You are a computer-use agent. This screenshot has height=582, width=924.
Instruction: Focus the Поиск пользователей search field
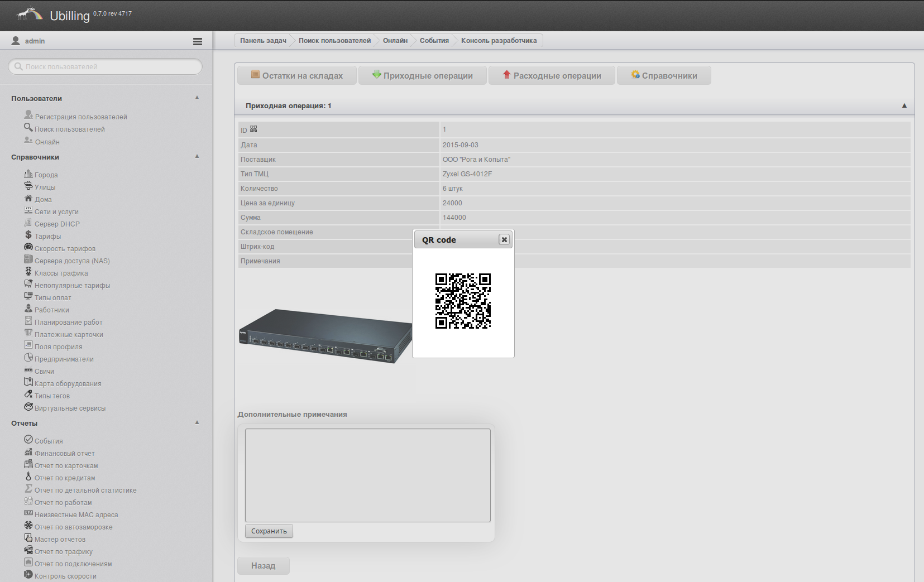coord(106,67)
